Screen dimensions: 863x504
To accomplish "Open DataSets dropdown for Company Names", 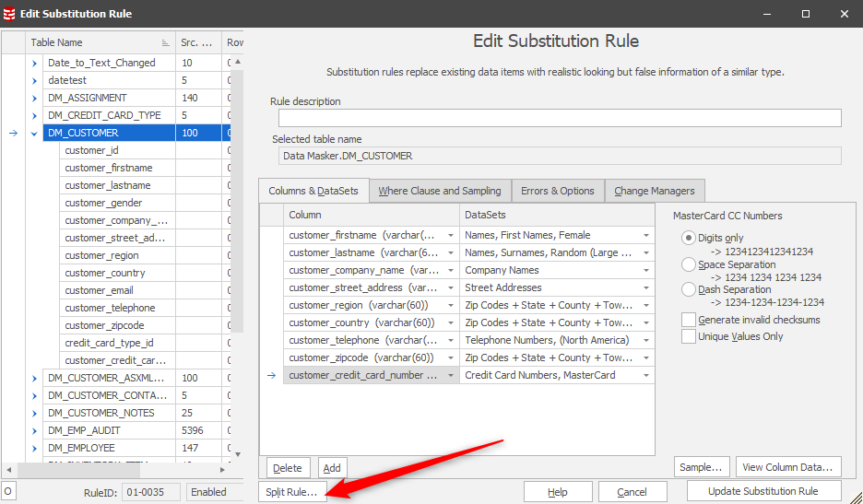I will tap(646, 271).
